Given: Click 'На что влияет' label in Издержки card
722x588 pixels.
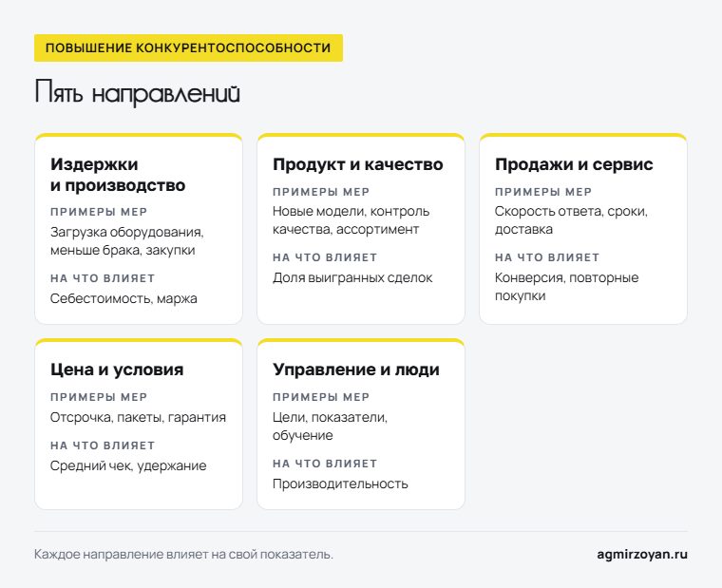Looking at the screenshot, I should pos(103,278).
